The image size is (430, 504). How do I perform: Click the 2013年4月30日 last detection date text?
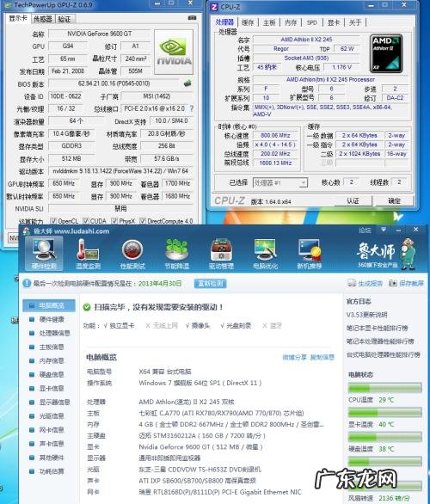pyautogui.click(x=160, y=284)
